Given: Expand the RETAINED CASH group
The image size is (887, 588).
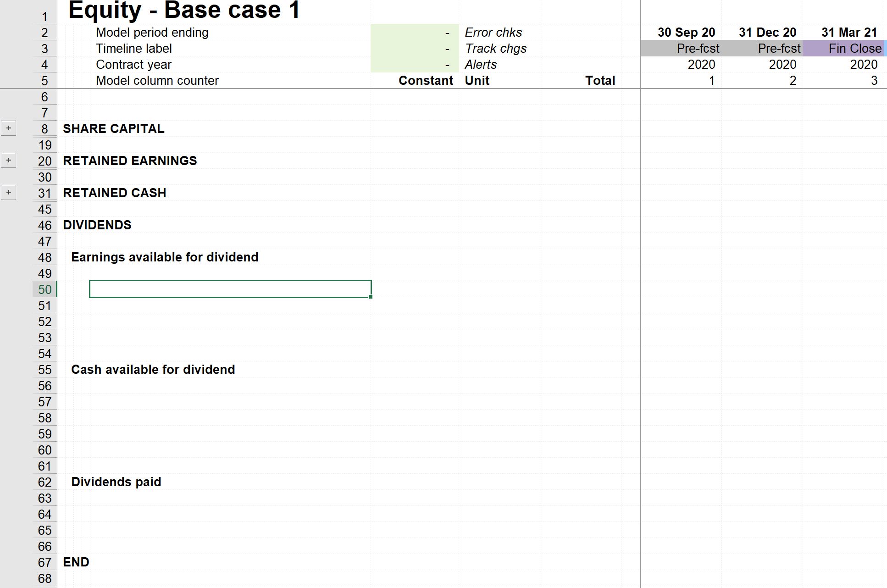Looking at the screenshot, I should (x=8, y=193).
